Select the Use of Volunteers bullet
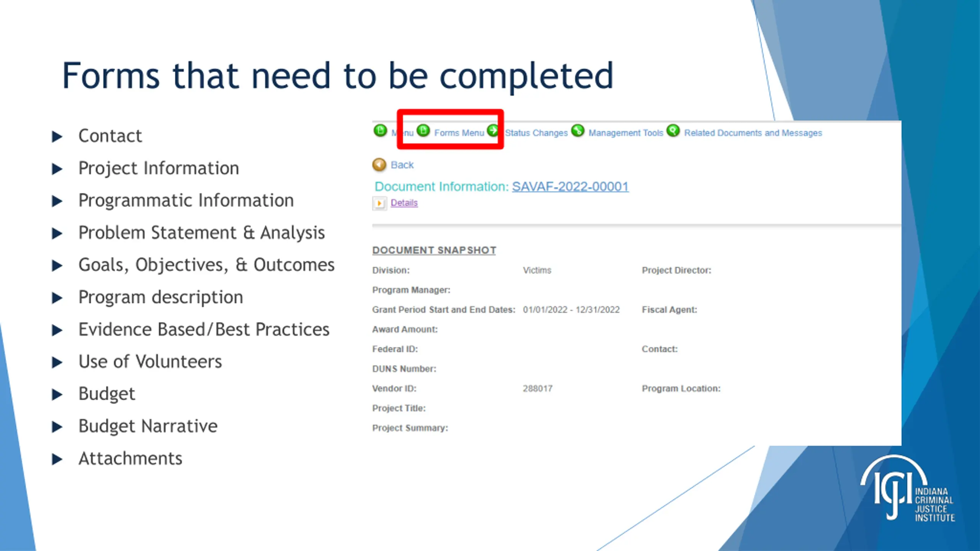The height and width of the screenshot is (551, 980). pos(150,362)
